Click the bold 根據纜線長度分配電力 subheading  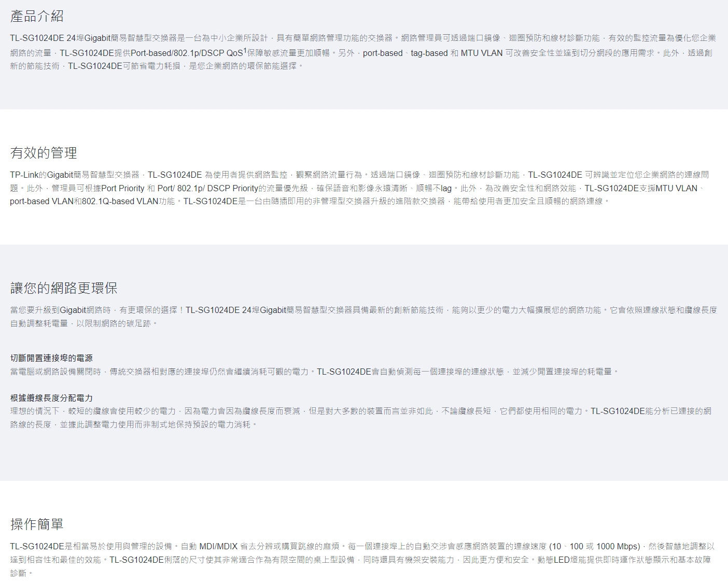pos(51,398)
